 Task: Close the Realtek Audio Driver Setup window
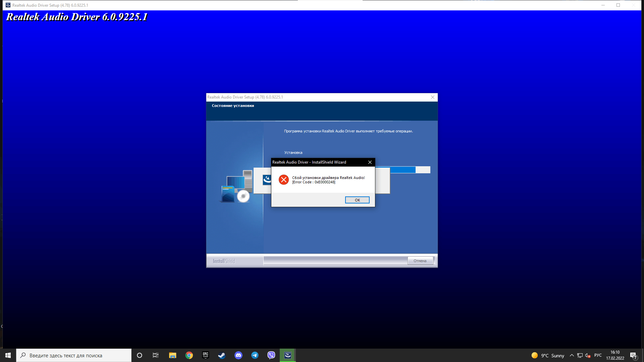pyautogui.click(x=433, y=97)
